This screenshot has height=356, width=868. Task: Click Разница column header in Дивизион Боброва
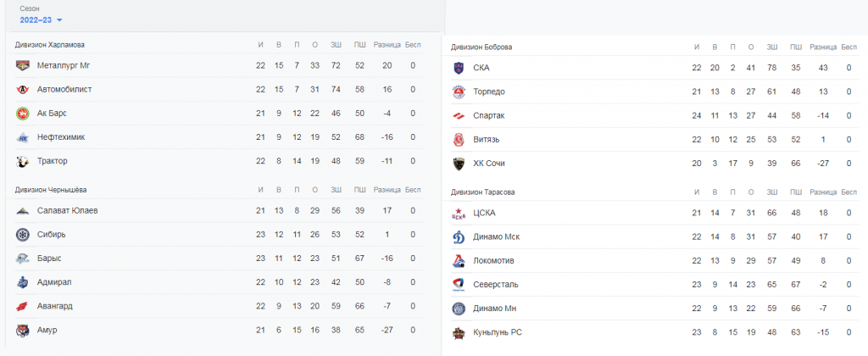822,47
